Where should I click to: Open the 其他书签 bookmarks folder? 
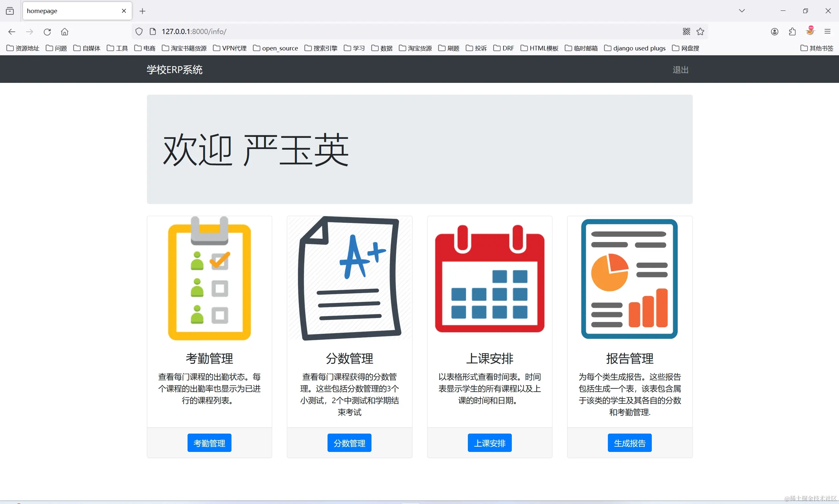pyautogui.click(x=817, y=48)
